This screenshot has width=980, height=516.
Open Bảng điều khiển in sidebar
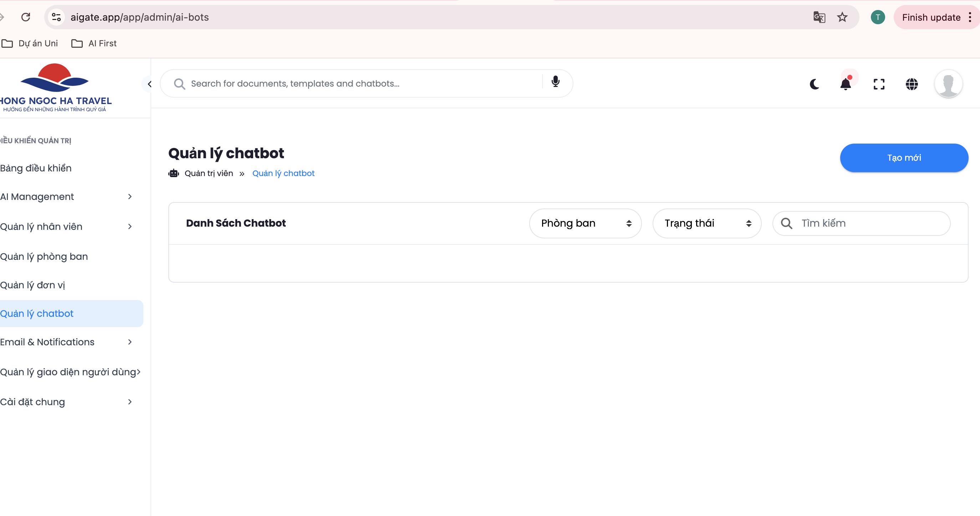(x=36, y=168)
